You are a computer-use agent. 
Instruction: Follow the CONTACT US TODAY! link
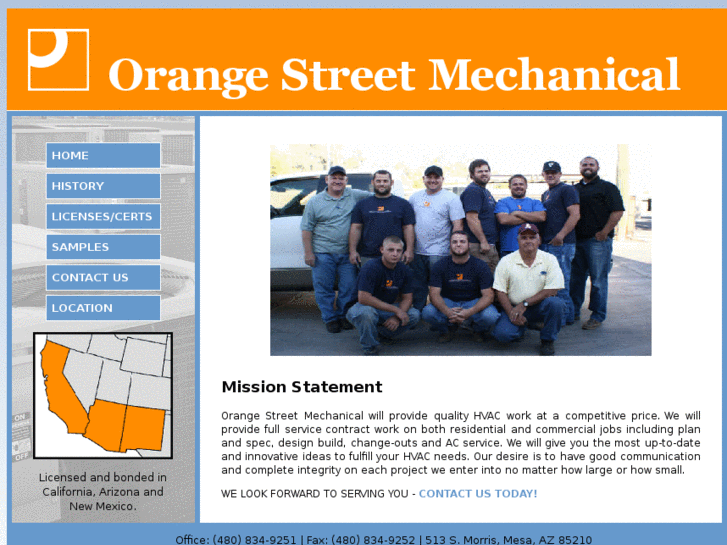(x=478, y=494)
